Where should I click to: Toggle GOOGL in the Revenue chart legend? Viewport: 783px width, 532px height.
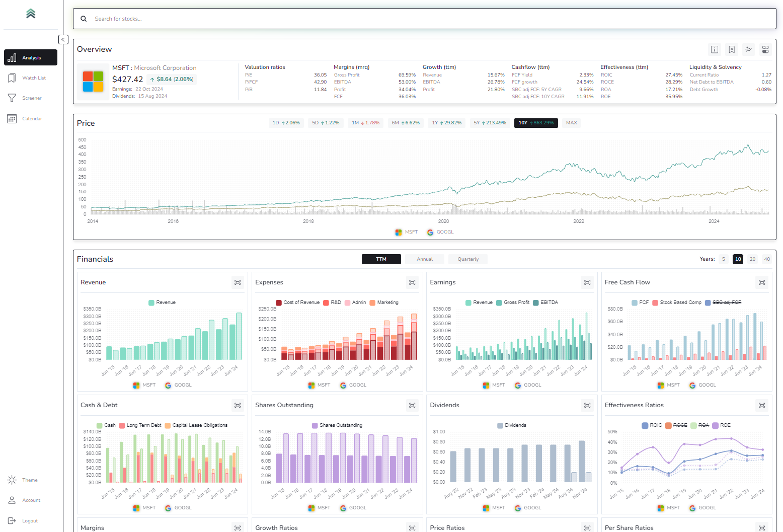pos(178,385)
